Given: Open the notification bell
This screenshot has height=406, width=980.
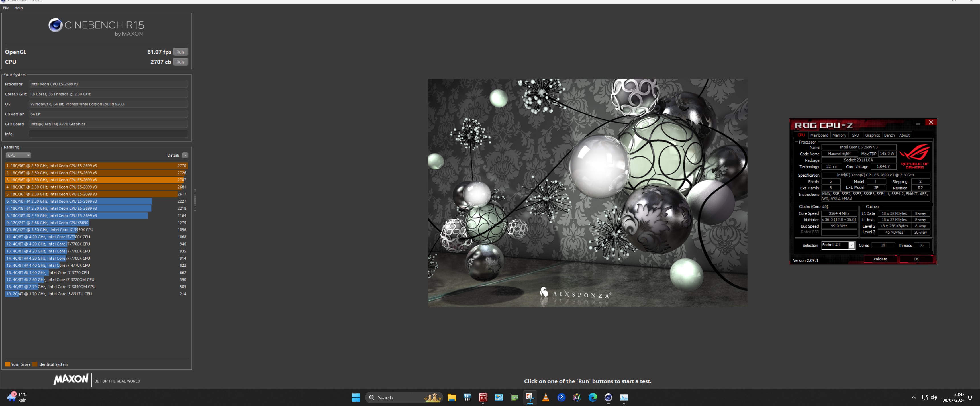Looking at the screenshot, I should pyautogui.click(x=970, y=398).
